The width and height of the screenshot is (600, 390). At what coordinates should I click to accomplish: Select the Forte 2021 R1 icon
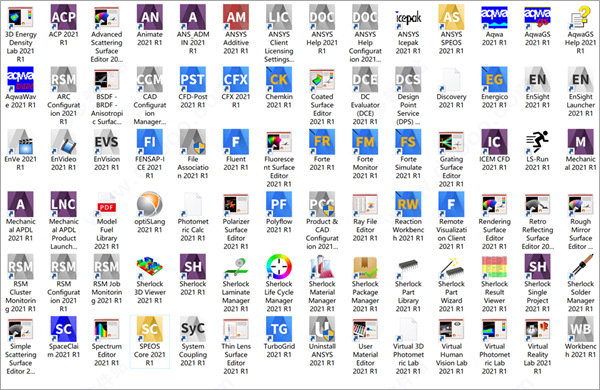pos(322,142)
